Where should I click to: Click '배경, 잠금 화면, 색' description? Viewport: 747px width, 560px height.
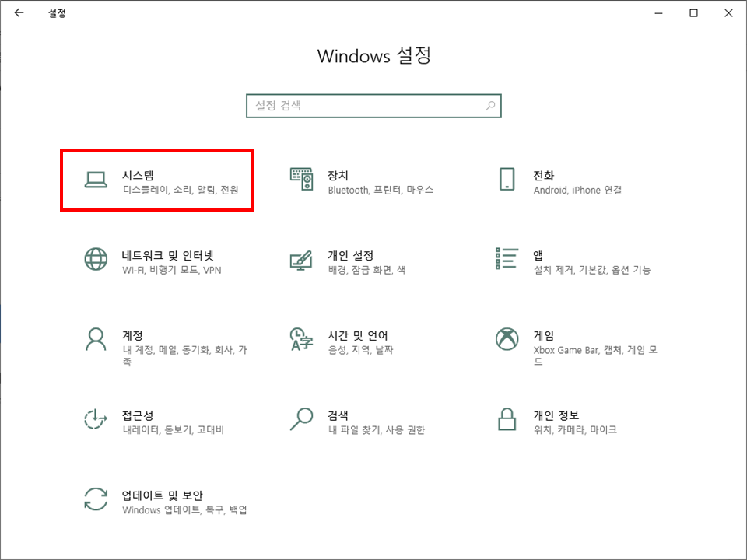(366, 270)
